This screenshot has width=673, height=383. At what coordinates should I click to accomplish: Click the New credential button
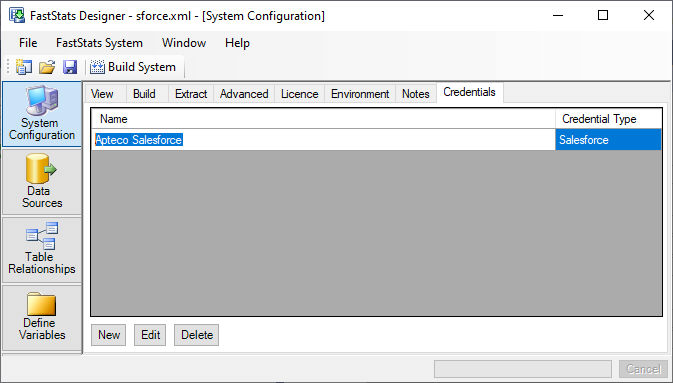(x=109, y=335)
